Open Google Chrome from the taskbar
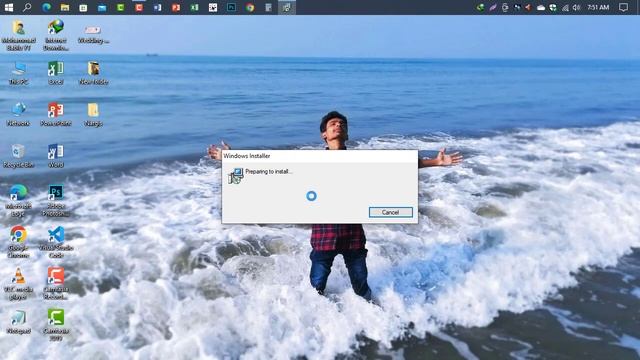The image size is (640, 360). coord(250,7)
